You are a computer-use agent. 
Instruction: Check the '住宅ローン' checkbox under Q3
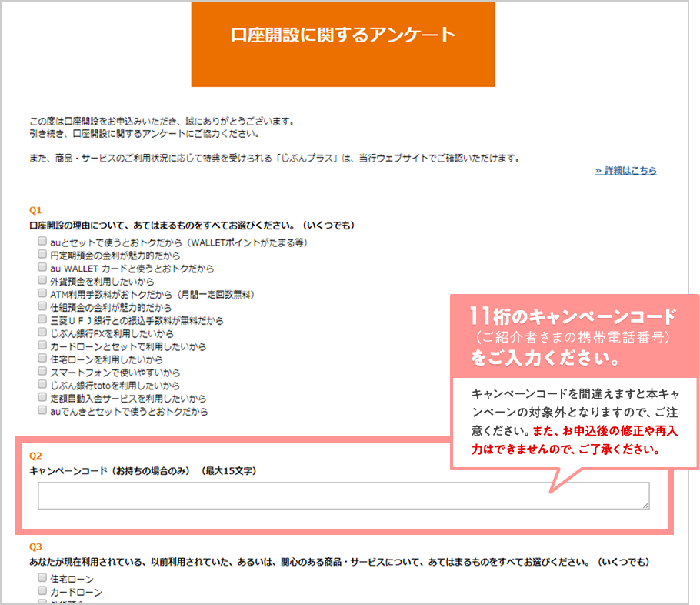(x=42, y=578)
